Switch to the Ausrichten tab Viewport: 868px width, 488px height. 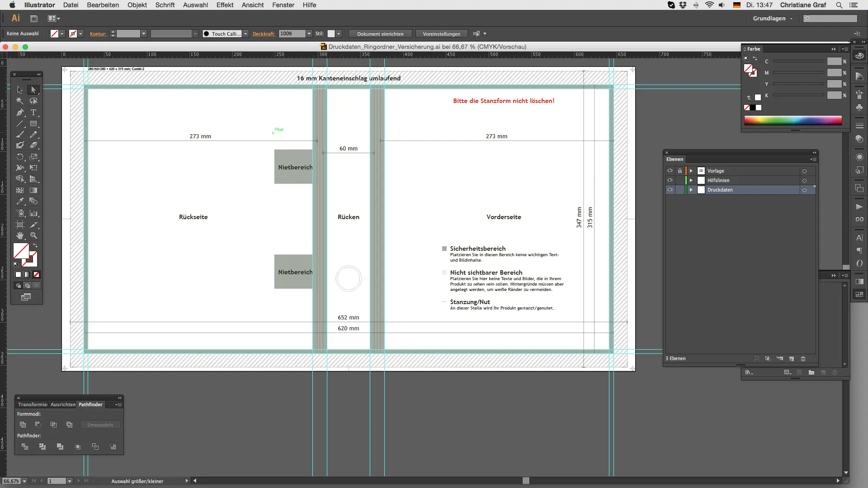[x=63, y=404]
